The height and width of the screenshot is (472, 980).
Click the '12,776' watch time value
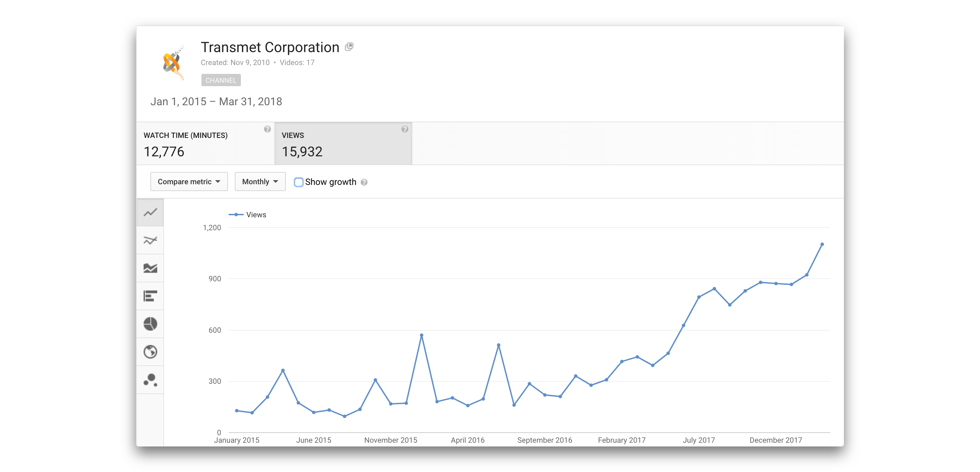coord(164,152)
